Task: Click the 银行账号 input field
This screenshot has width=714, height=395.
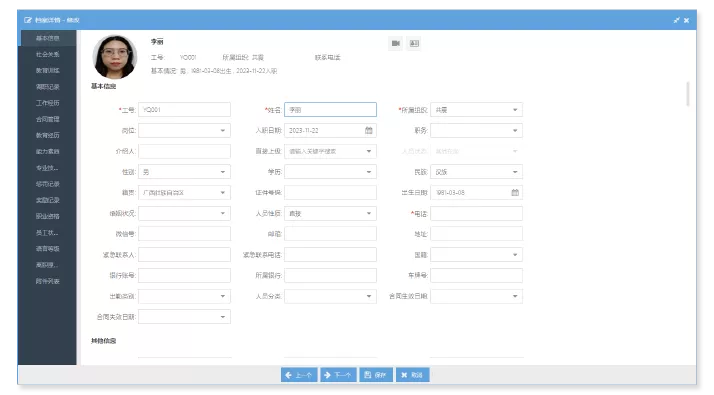Action: [x=184, y=275]
